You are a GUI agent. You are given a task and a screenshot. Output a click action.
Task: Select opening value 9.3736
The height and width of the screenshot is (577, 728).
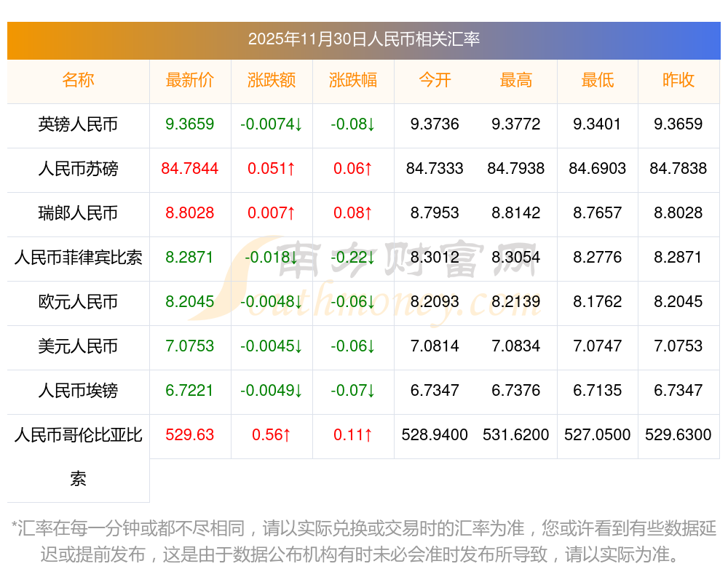pos(435,124)
